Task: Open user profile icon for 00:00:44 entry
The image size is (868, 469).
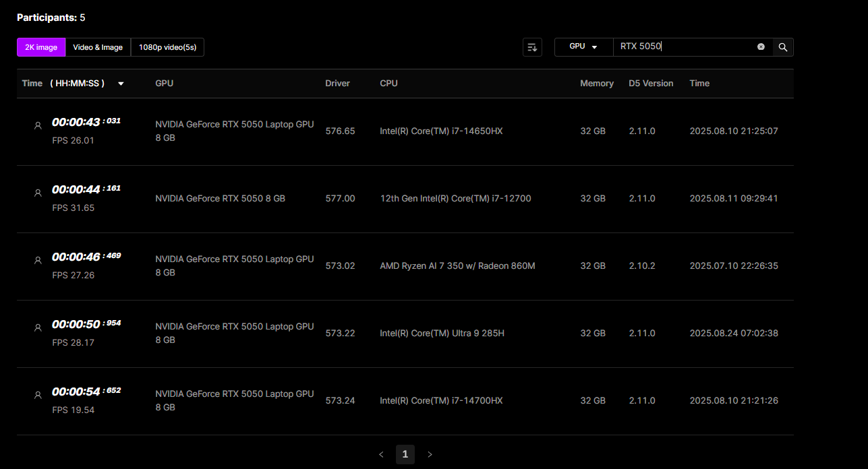Action: [x=38, y=193]
